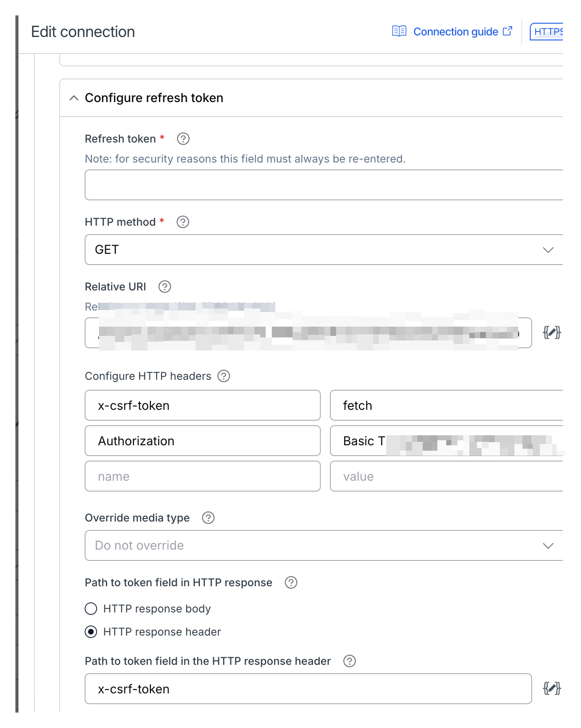Click help icon next to Refresh token
581x728 pixels.
[183, 139]
